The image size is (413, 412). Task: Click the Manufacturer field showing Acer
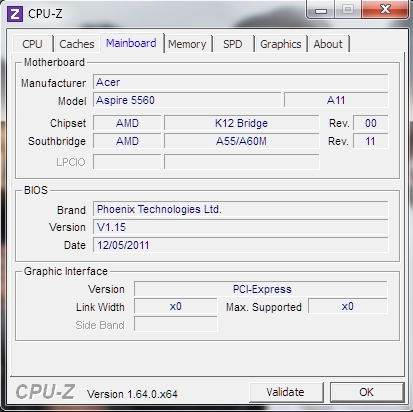coord(241,82)
